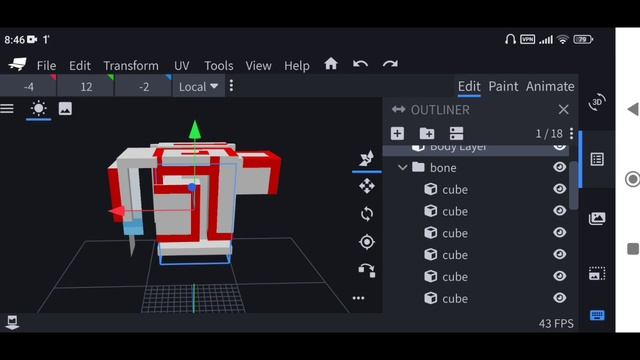Toggle the viewport background image icon
The image size is (640, 360).
pyautogui.click(x=65, y=109)
